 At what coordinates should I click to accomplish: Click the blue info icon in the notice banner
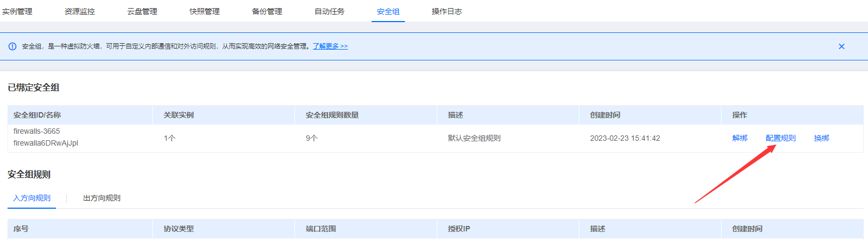pyautogui.click(x=12, y=46)
